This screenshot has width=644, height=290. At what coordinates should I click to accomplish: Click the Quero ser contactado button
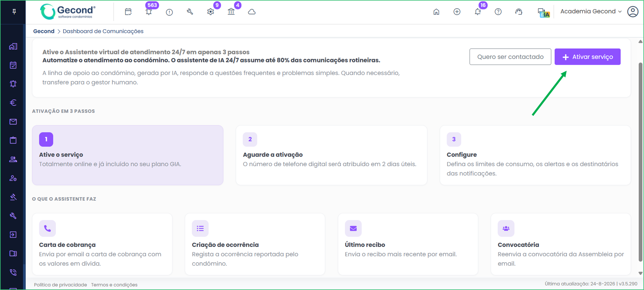click(510, 57)
